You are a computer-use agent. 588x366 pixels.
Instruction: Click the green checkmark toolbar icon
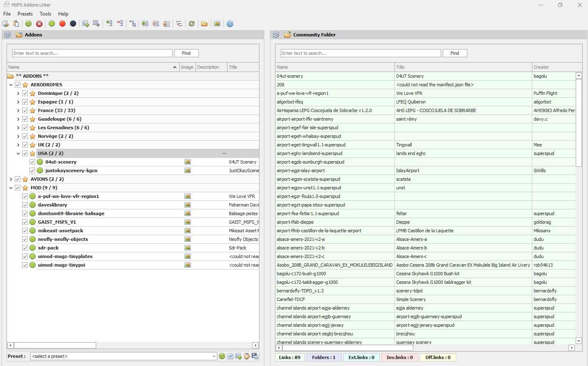pos(29,24)
